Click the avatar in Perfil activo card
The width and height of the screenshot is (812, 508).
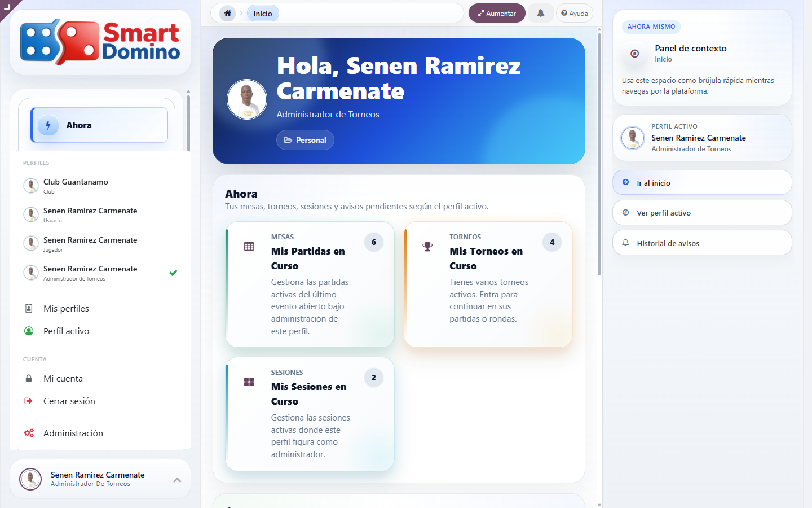click(x=633, y=138)
